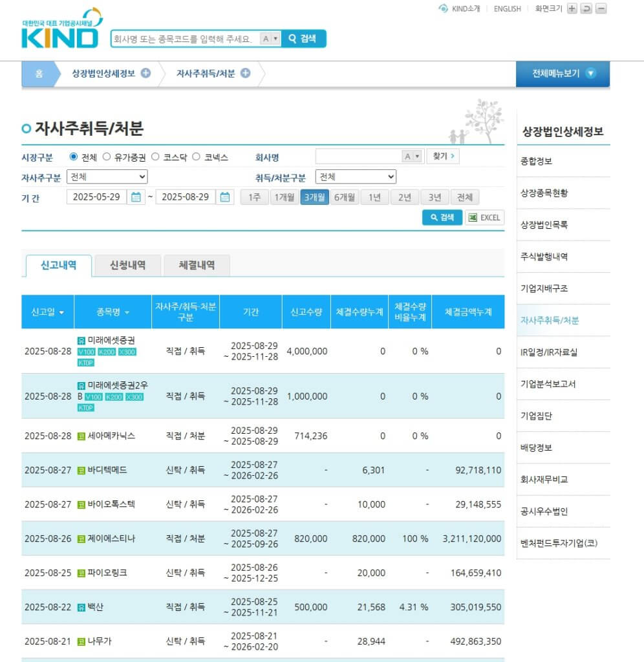Sort by 종목명 column arrow
This screenshot has width=644, height=662.
[x=127, y=312]
